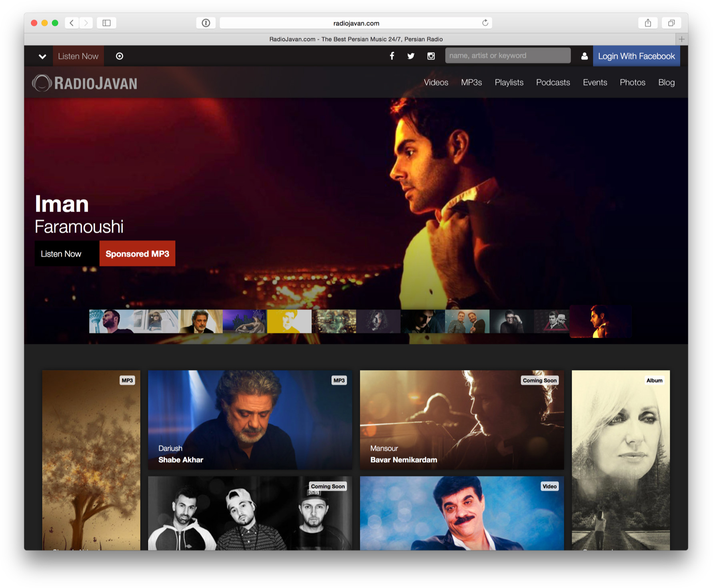Open the Podcasts menu item
Screen dimensions: 713x588
pyautogui.click(x=553, y=82)
